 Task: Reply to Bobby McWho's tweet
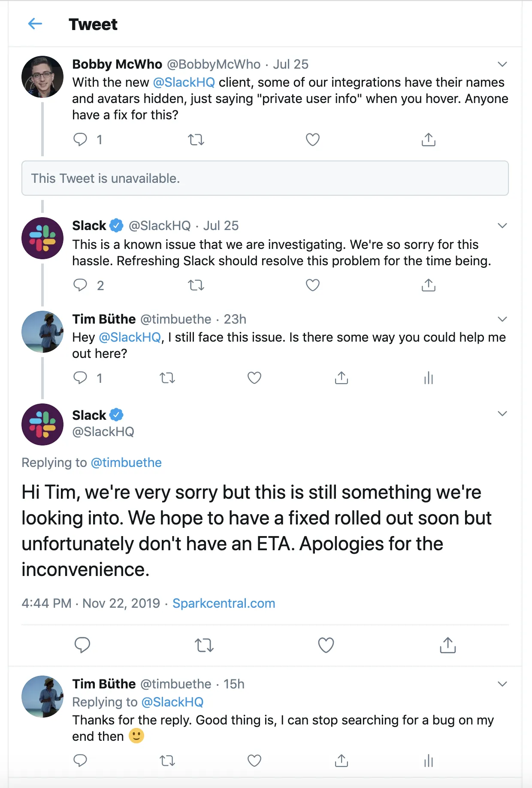[x=80, y=139]
